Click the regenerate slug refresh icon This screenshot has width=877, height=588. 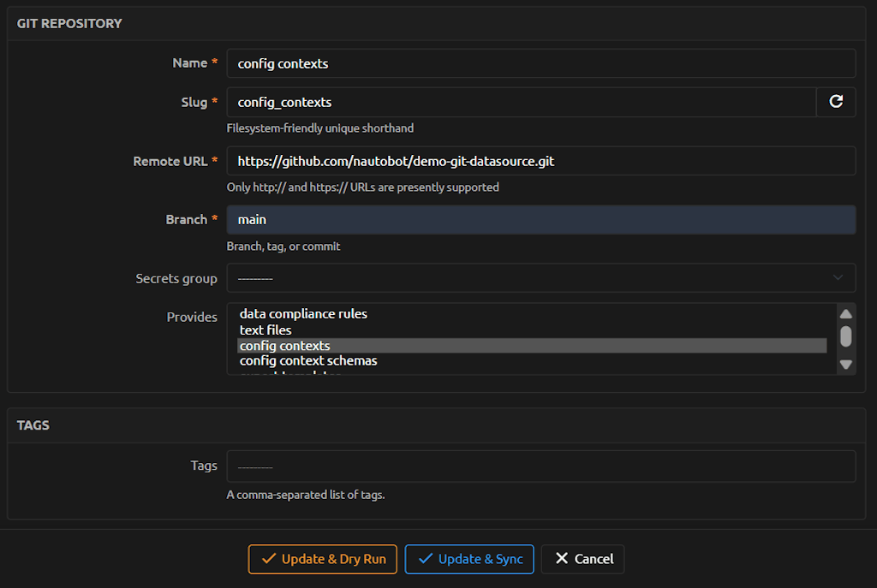tap(836, 102)
